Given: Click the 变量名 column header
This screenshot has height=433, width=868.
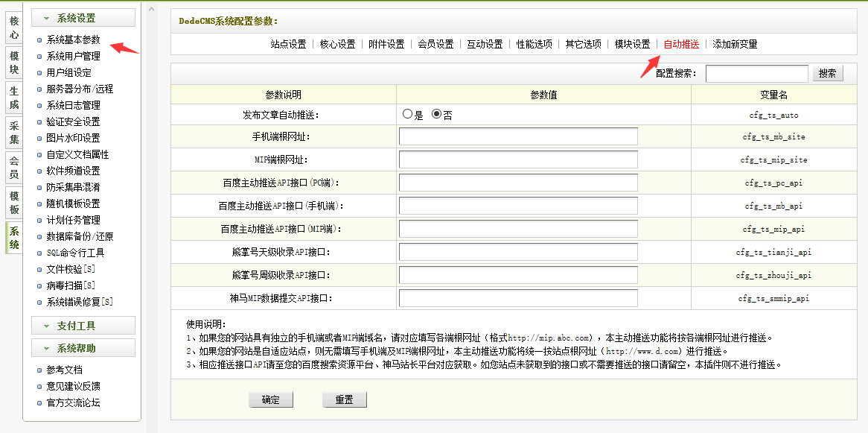Looking at the screenshot, I should 774,94.
